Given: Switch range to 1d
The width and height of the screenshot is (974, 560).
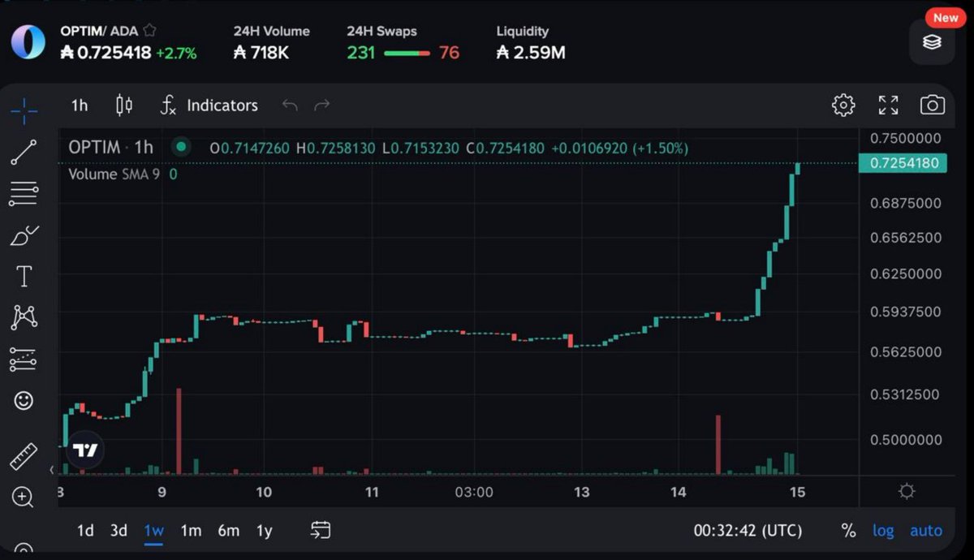Looking at the screenshot, I should [85, 531].
